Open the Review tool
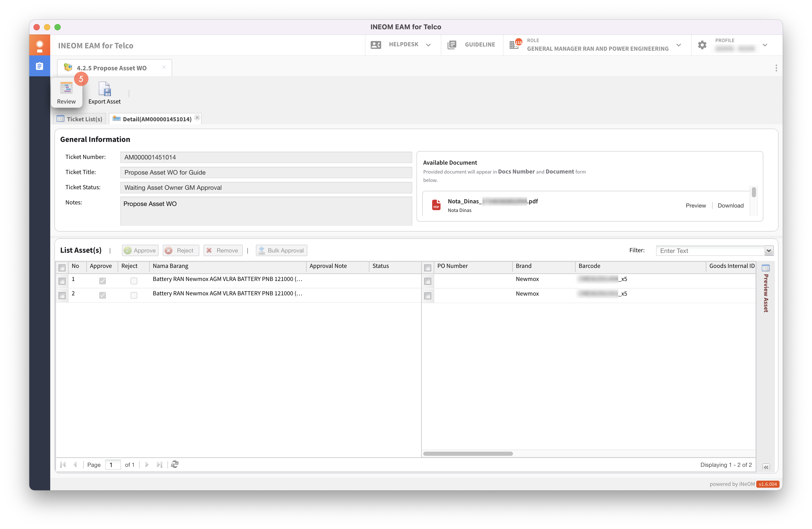This screenshot has height=529, width=812. coord(66,93)
